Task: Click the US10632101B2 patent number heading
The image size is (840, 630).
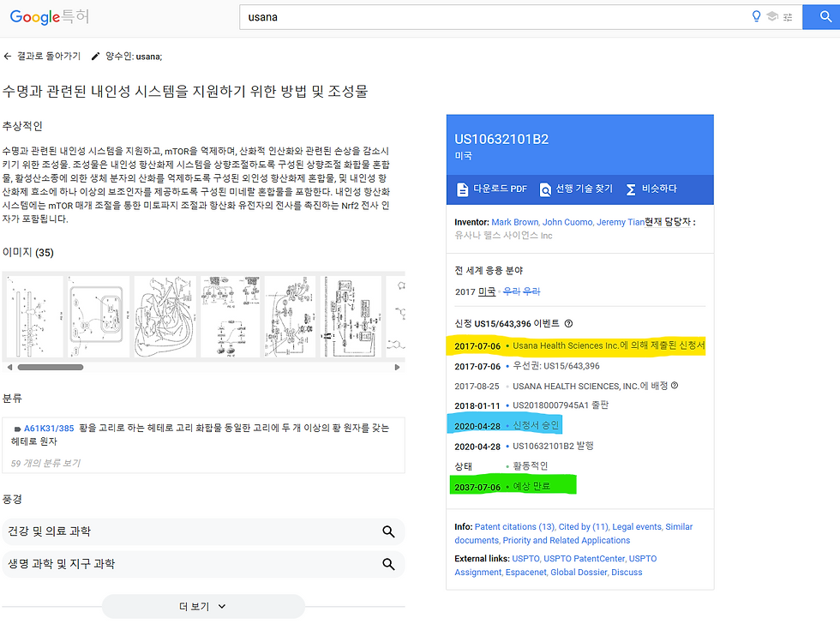Action: pos(501,139)
